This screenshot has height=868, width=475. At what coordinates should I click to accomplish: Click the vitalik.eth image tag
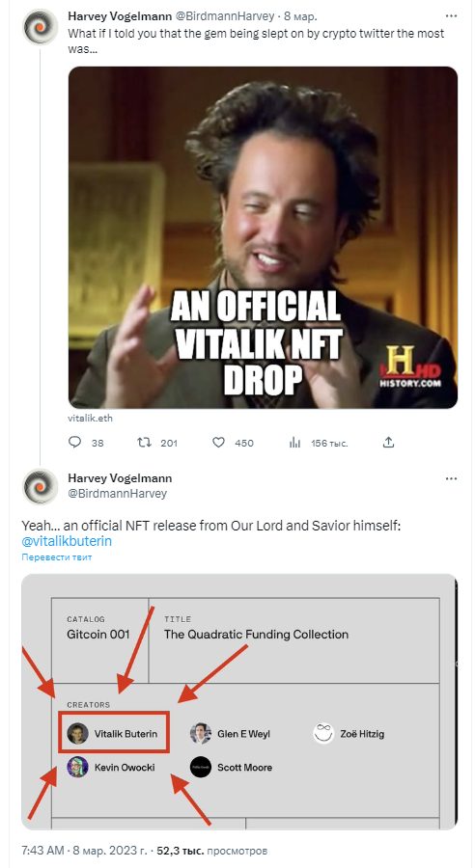(90, 418)
